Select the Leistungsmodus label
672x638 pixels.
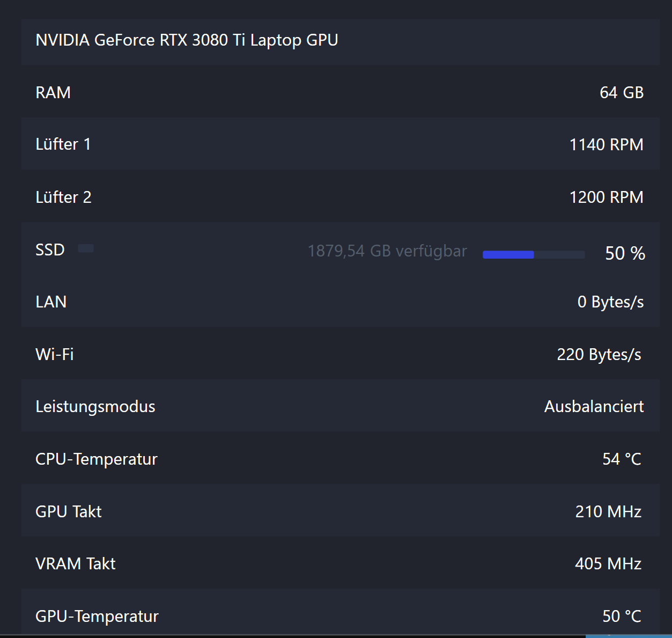tap(95, 406)
